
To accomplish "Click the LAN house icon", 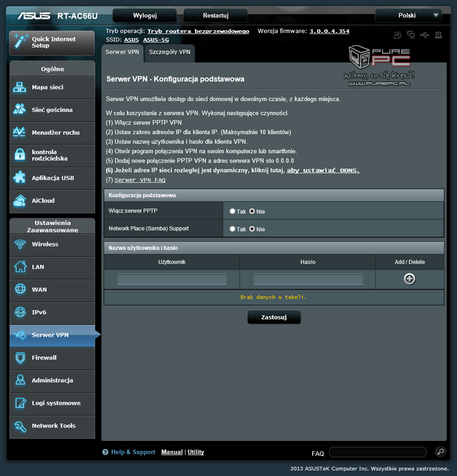I will (20, 267).
